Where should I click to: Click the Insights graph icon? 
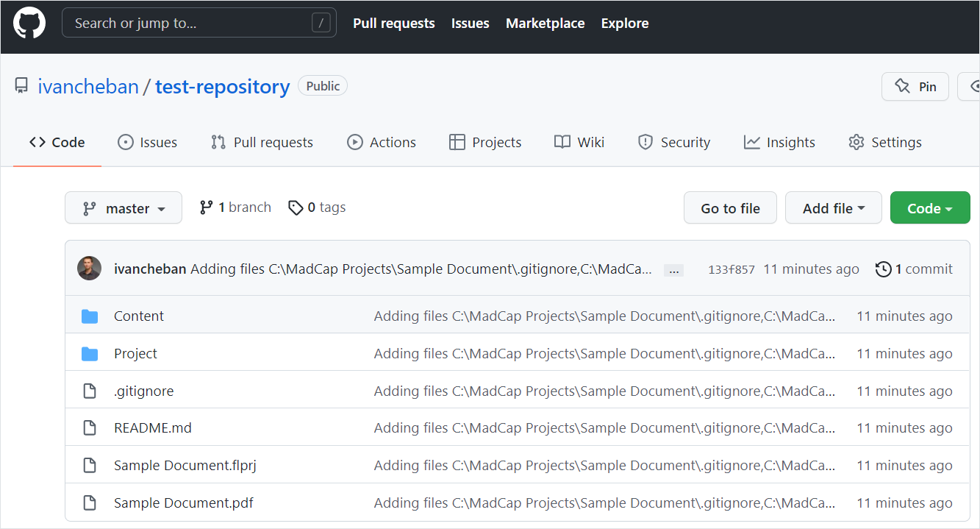tap(752, 142)
